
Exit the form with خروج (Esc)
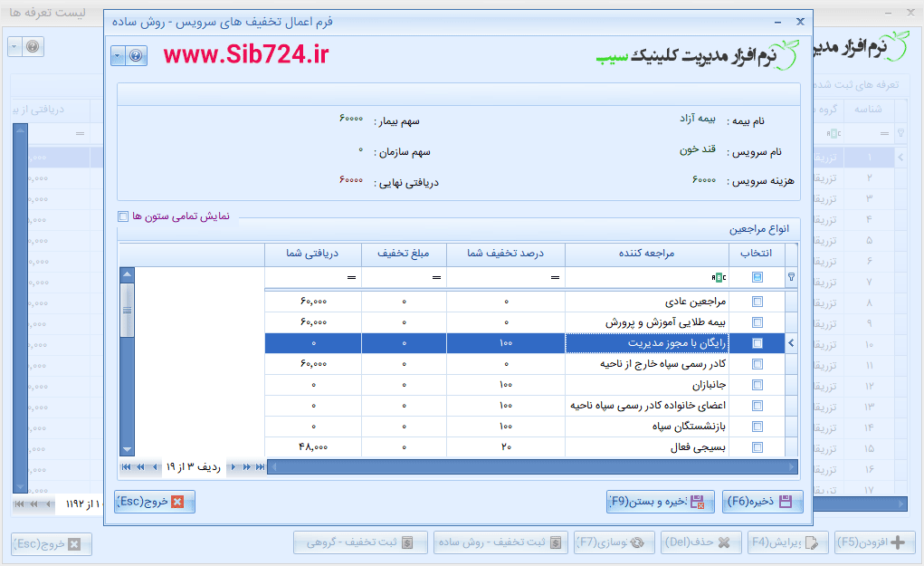point(154,501)
